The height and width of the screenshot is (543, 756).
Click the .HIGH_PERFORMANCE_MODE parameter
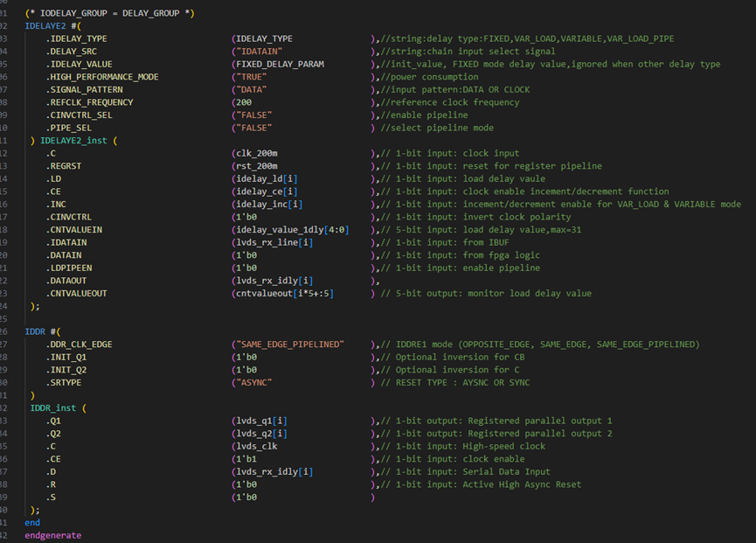pyautogui.click(x=102, y=77)
